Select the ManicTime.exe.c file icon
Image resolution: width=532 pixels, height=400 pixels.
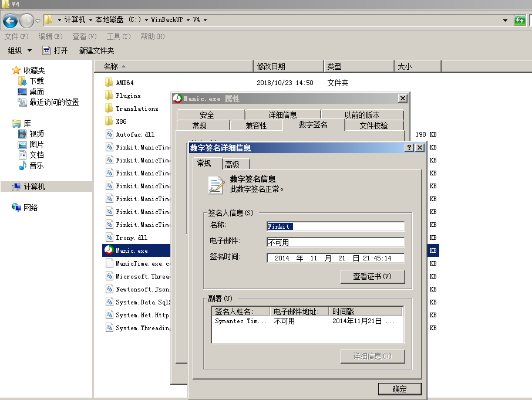pyautogui.click(x=109, y=263)
